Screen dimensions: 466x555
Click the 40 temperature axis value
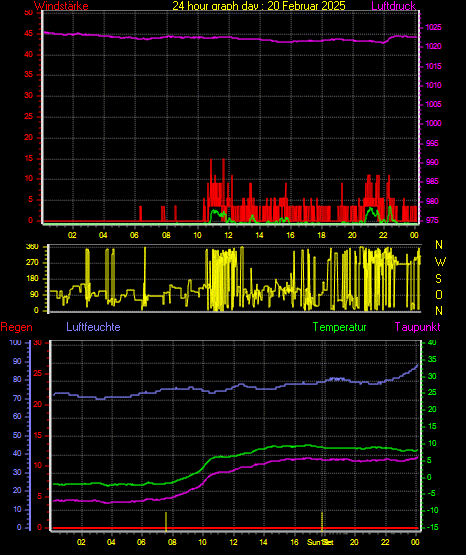pyautogui.click(x=432, y=343)
